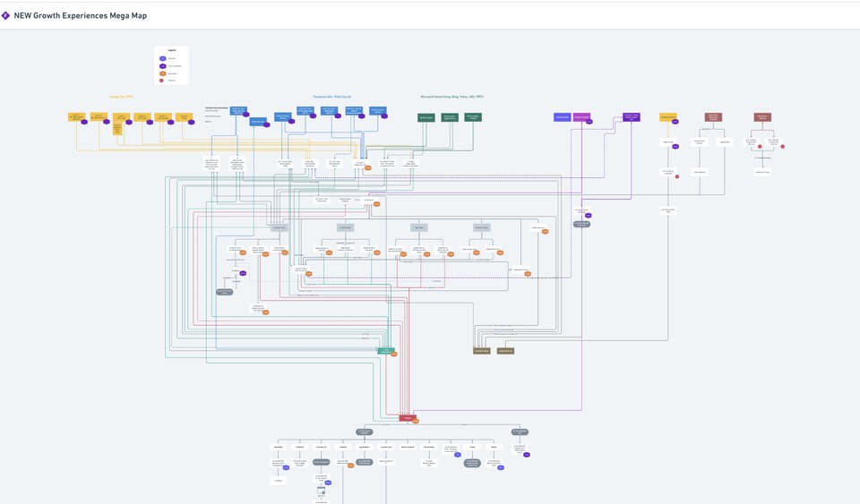860x504 pixels.
Task: Select the magenta node in the top row
Action: pyautogui.click(x=582, y=117)
